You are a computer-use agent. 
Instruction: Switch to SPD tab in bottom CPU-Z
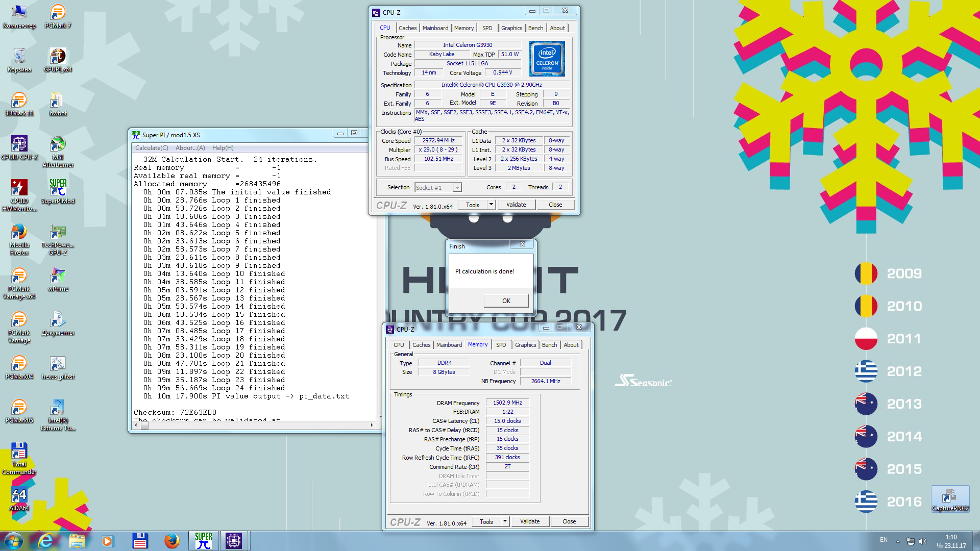(501, 345)
